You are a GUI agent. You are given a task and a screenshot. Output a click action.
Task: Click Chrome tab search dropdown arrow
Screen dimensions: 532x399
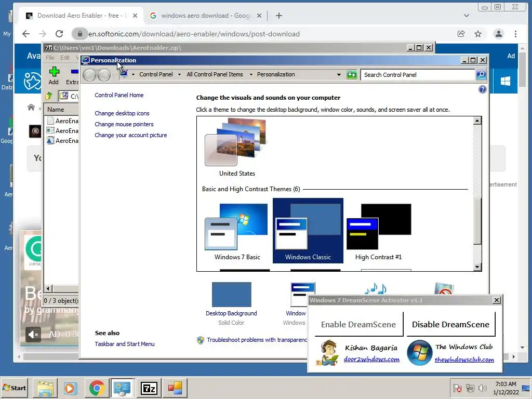point(467,16)
